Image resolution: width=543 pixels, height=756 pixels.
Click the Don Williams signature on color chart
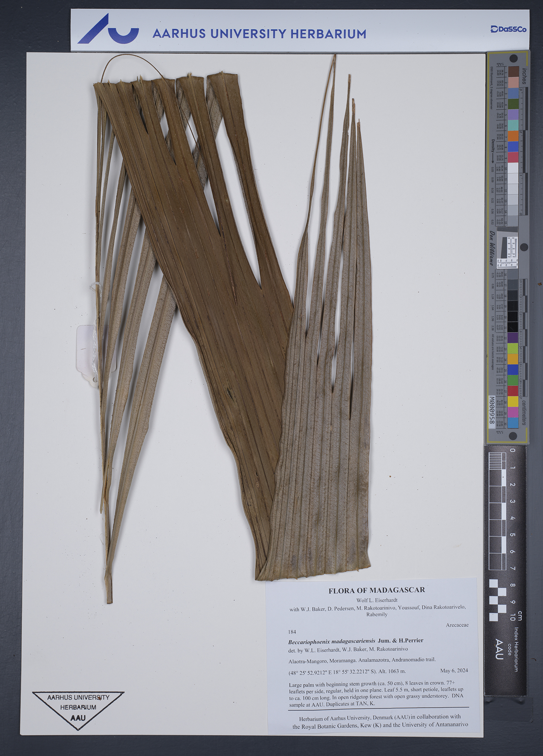point(492,248)
